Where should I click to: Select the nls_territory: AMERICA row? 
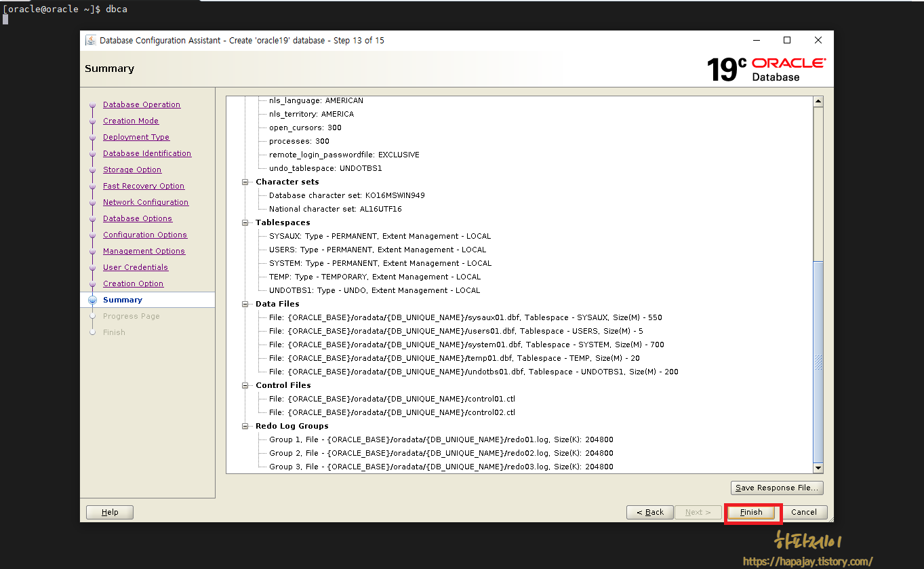(311, 114)
